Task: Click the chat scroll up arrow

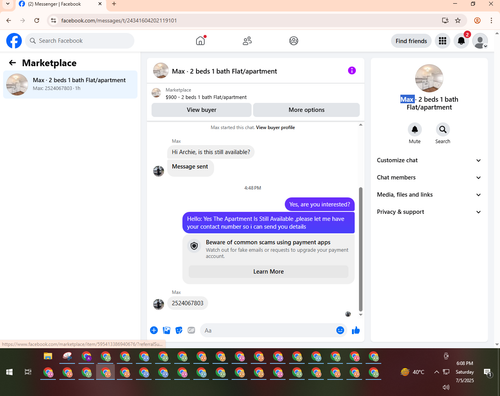Action: tap(360, 125)
